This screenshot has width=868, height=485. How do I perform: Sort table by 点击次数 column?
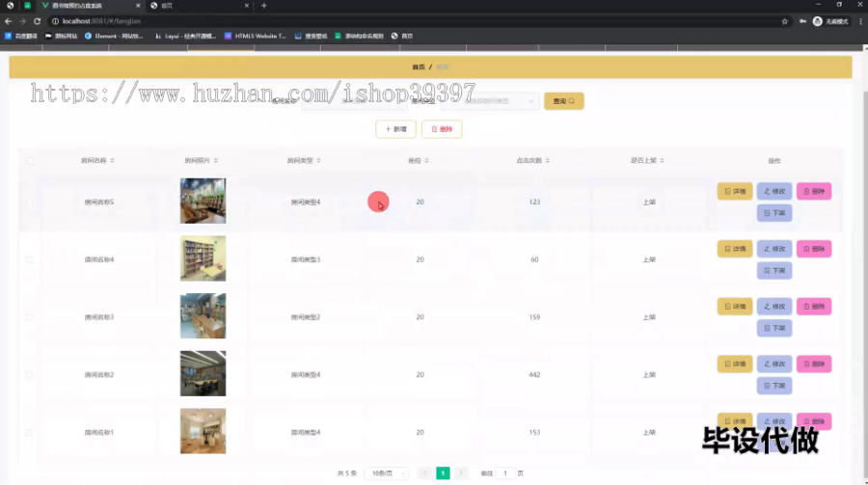click(548, 161)
